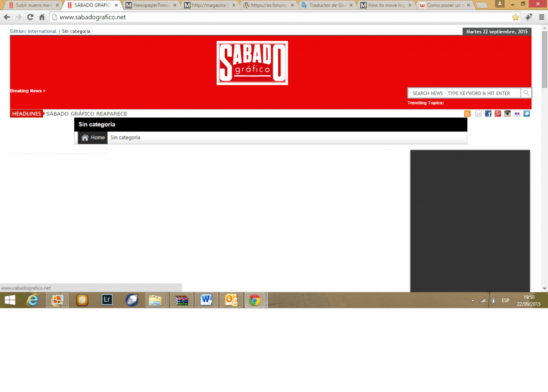Viewport: 548px width, 392px height.
Task: Click the email envelope social icon
Action: pyautogui.click(x=478, y=114)
